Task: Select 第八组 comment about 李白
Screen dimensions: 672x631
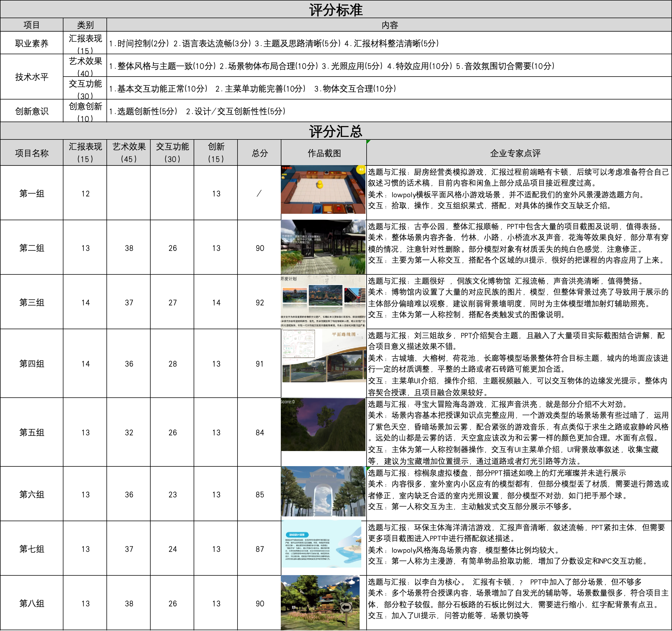Action: (519, 602)
